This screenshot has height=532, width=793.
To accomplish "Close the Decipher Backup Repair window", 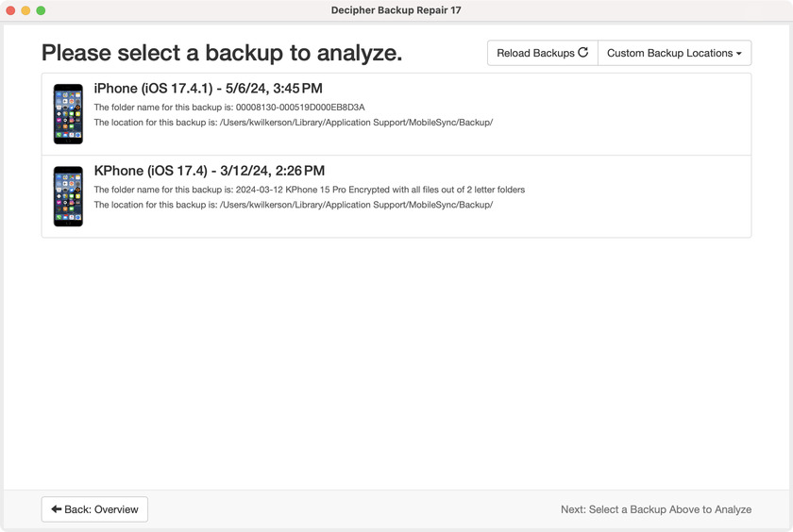I will coord(10,10).
